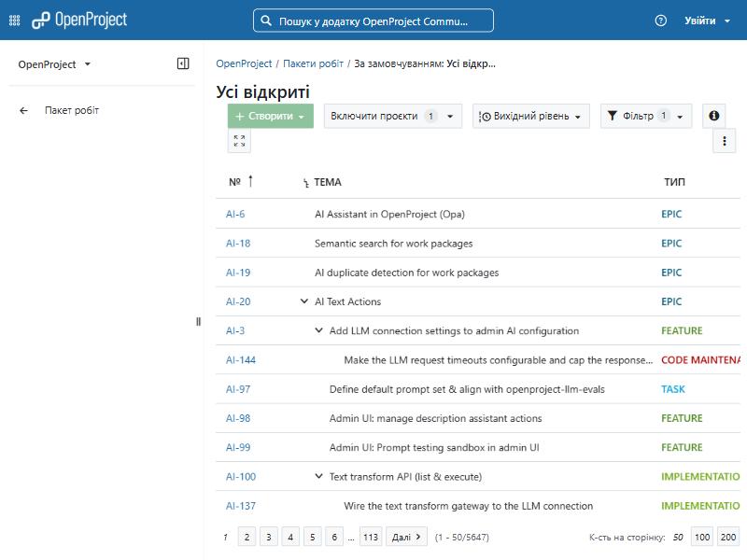Open the help question mark icon

coord(661,21)
